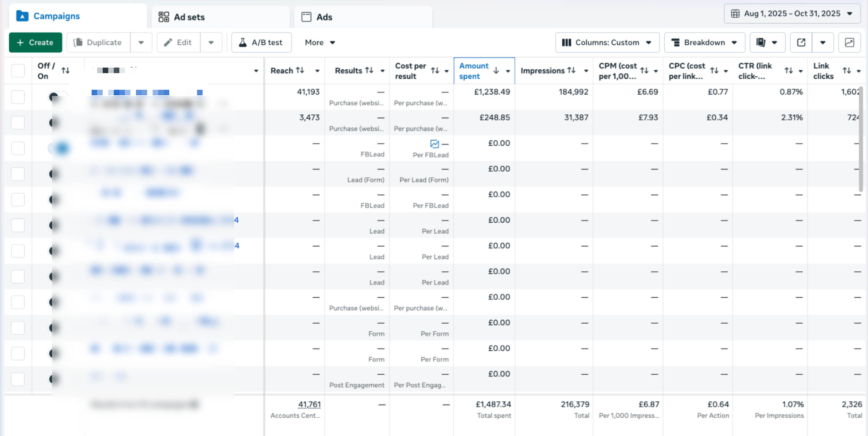The image size is (868, 436).
Task: Click the chart icon in the Per FBLead cell
Action: point(434,143)
